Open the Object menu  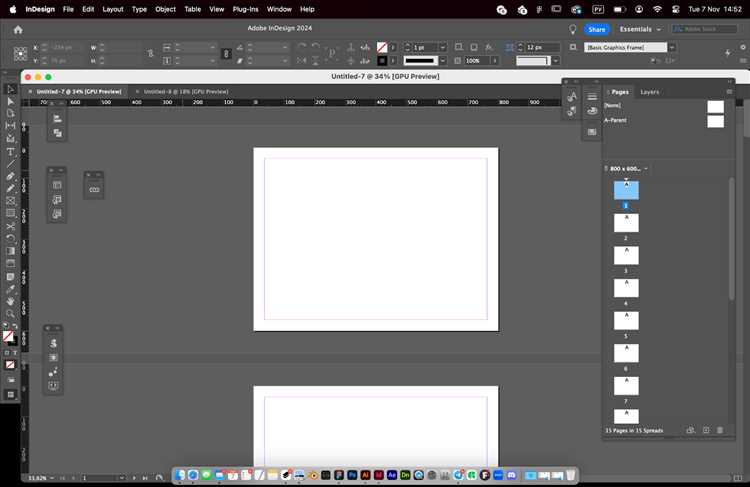click(165, 9)
